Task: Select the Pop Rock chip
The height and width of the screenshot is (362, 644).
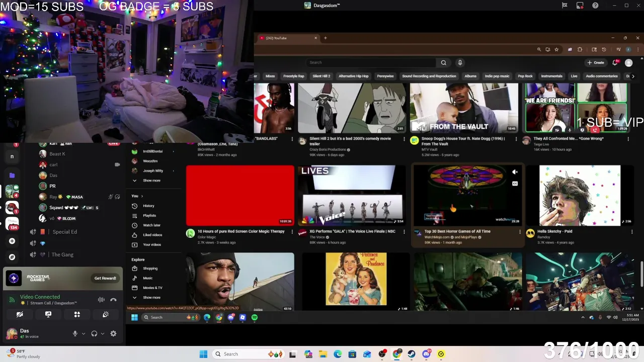Action: (x=525, y=76)
